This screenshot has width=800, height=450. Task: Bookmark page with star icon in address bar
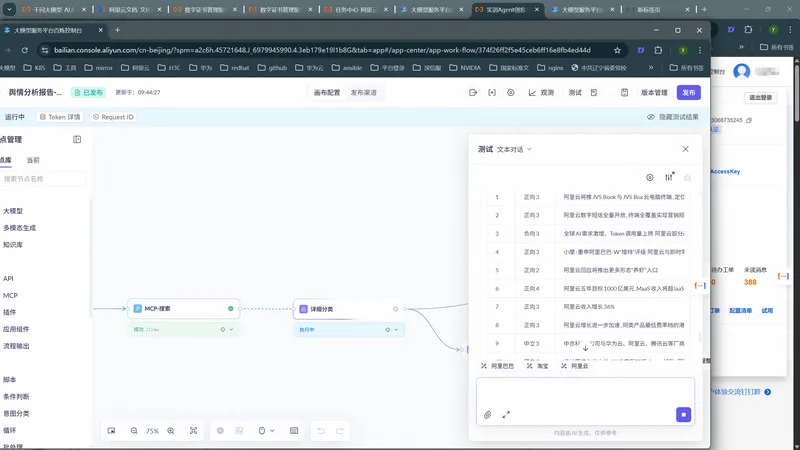click(x=617, y=50)
